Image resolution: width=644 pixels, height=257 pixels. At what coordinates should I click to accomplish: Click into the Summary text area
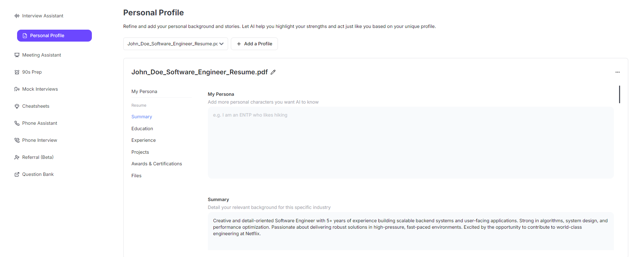click(410, 231)
